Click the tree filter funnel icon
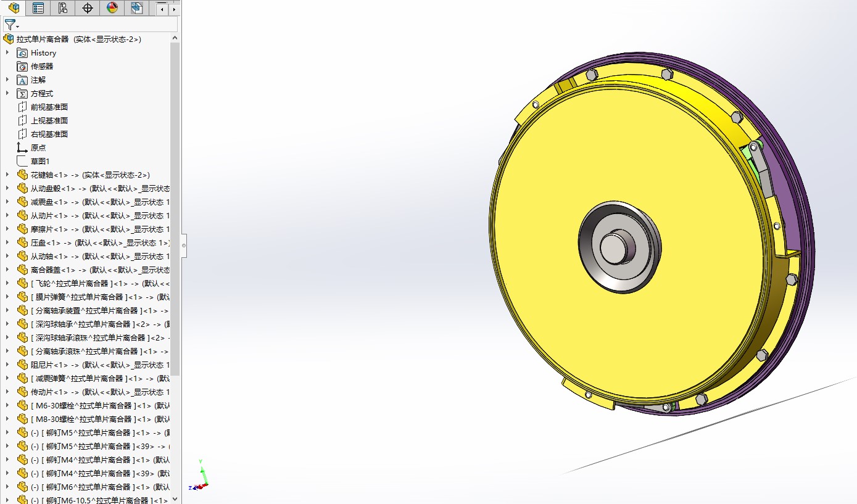This screenshot has width=857, height=504. [10, 25]
